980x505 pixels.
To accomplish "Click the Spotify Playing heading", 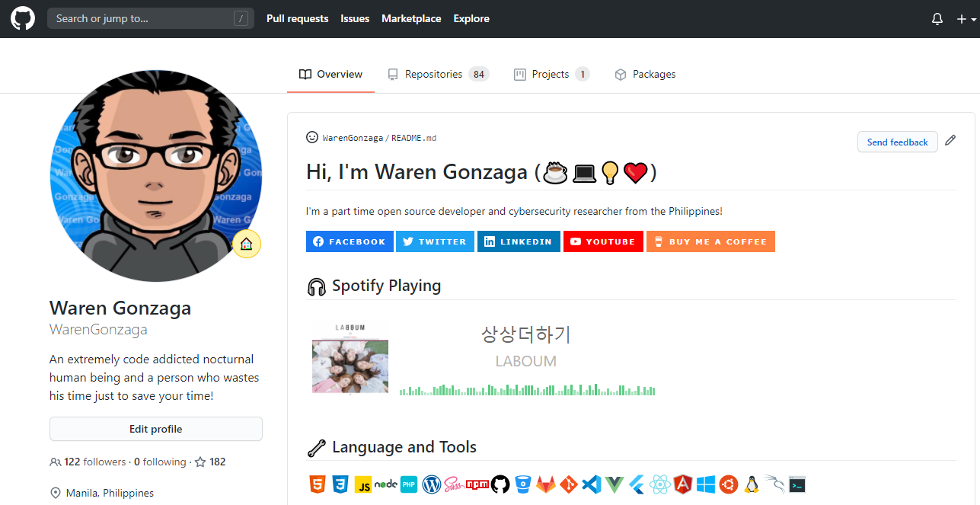I will coord(386,286).
